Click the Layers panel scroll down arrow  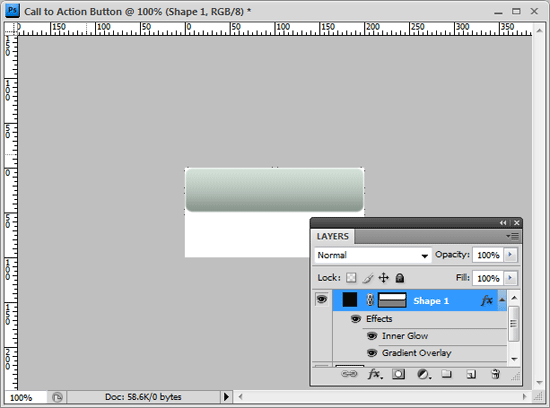tap(514, 359)
